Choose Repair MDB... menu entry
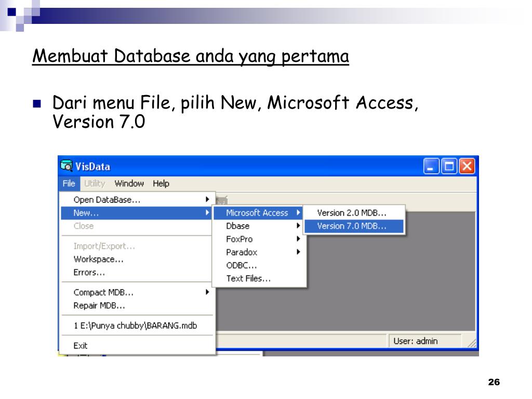Image resolution: width=532 pixels, height=399 pixels. pos(137,305)
